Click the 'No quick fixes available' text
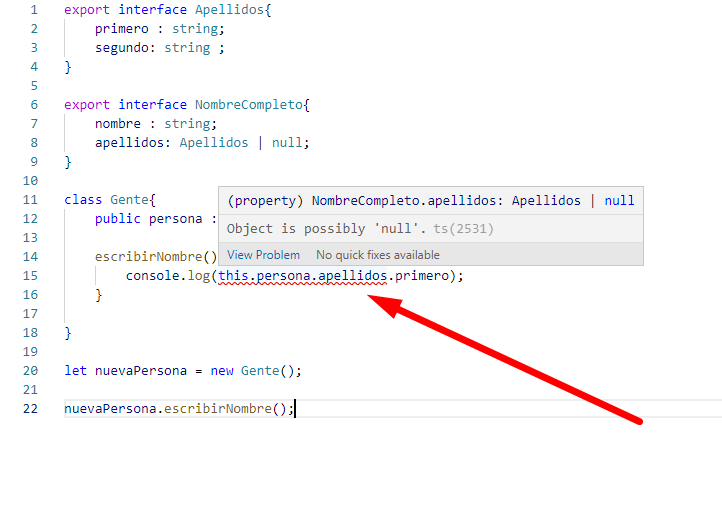Image resolution: width=722 pixels, height=511 pixels. (x=378, y=255)
